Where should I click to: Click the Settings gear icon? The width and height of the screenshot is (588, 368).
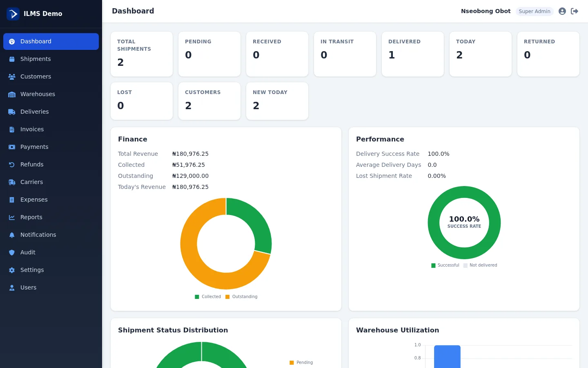point(12,270)
